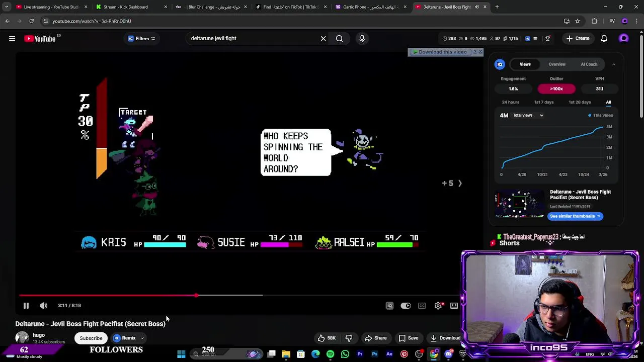Switch to the Garlic Phone browser tab

click(x=371, y=7)
